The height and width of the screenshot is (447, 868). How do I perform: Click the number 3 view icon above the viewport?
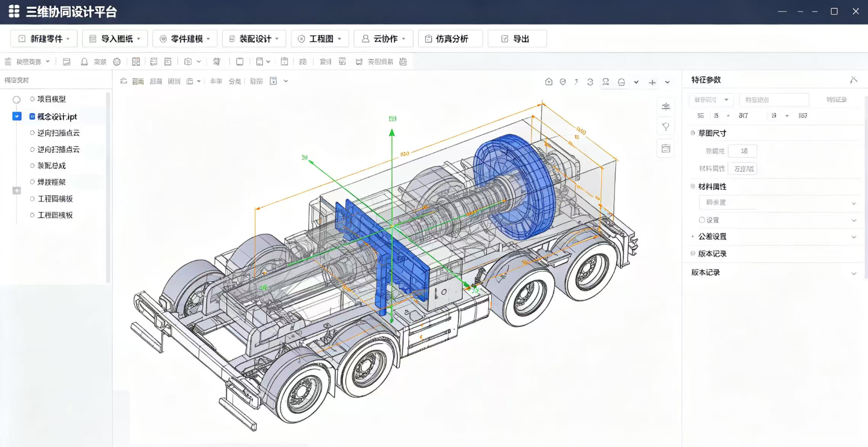[590, 82]
